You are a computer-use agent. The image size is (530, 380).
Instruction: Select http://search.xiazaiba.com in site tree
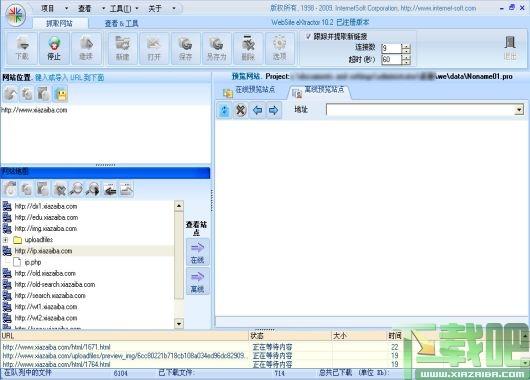tap(50, 295)
